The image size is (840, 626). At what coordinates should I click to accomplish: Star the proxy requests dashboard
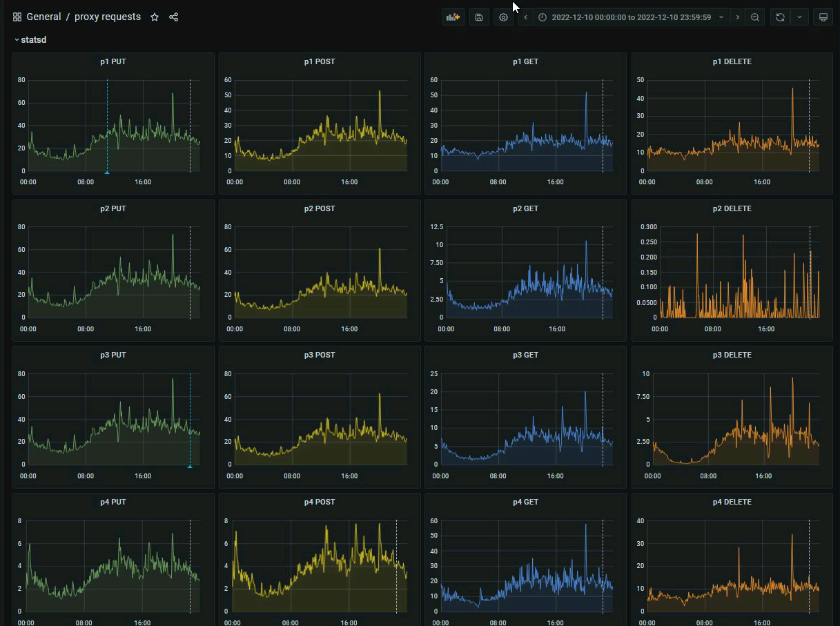tap(155, 17)
